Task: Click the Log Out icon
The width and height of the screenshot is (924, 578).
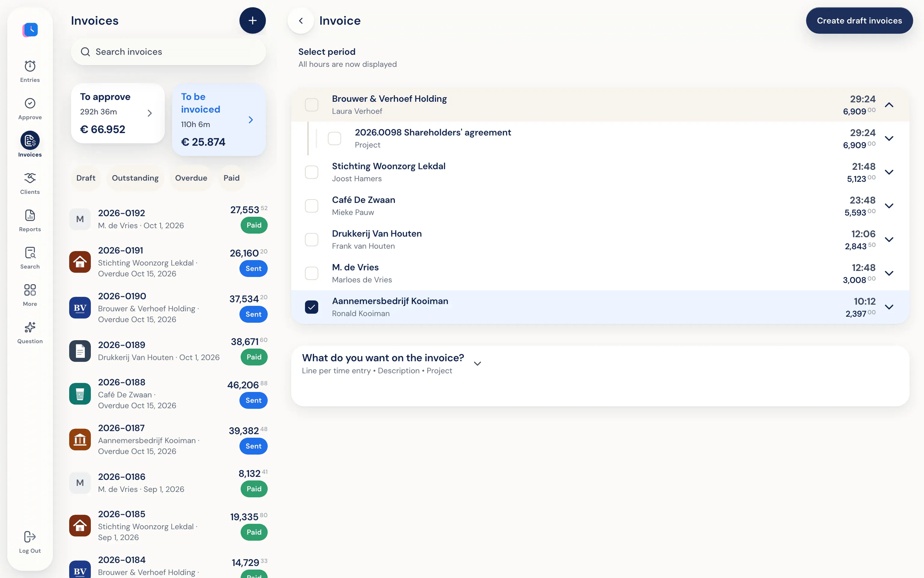Action: (30, 537)
